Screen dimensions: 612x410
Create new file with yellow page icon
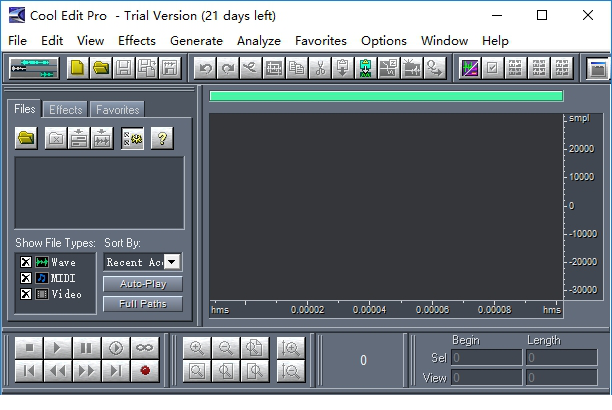coord(77,68)
